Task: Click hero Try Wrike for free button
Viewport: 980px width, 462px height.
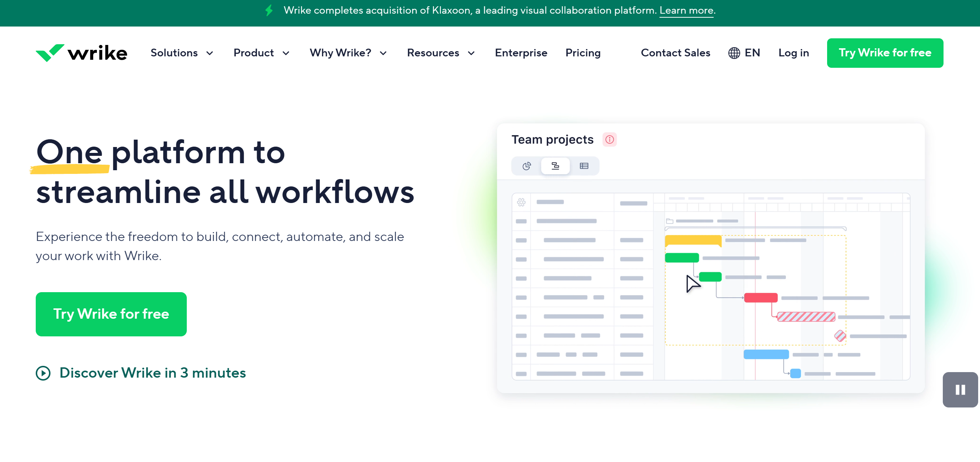Action: coord(111,314)
